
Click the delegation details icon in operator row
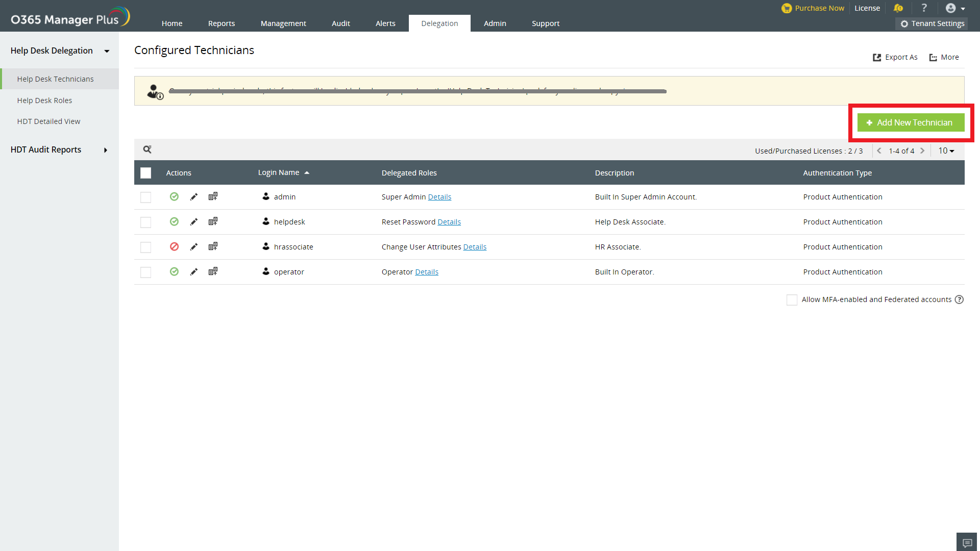click(x=213, y=271)
